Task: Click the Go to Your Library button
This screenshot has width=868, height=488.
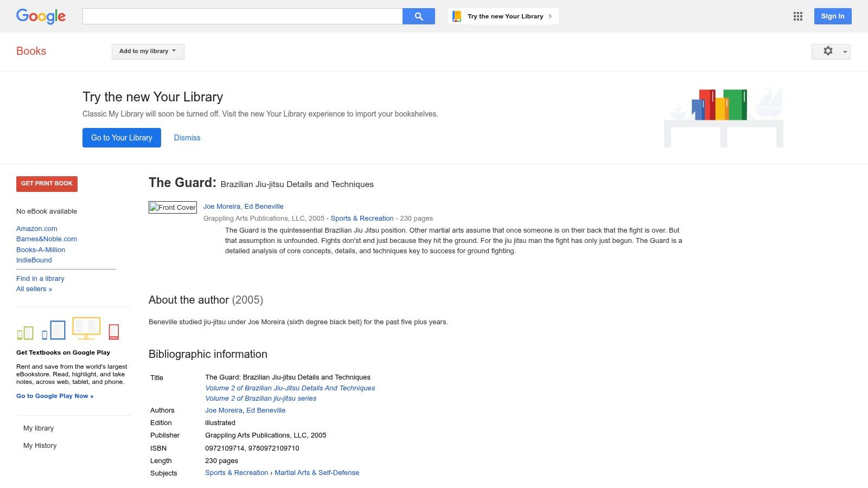Action: (122, 138)
